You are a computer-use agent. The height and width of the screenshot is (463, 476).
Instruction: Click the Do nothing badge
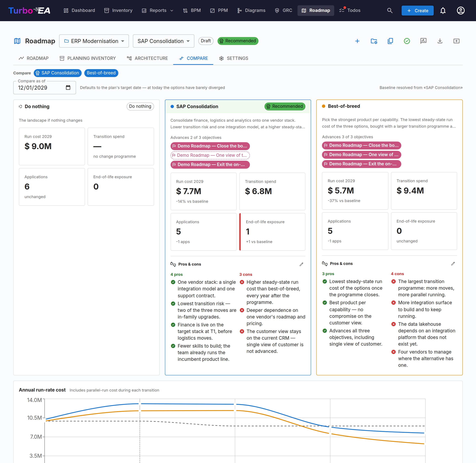tap(140, 106)
